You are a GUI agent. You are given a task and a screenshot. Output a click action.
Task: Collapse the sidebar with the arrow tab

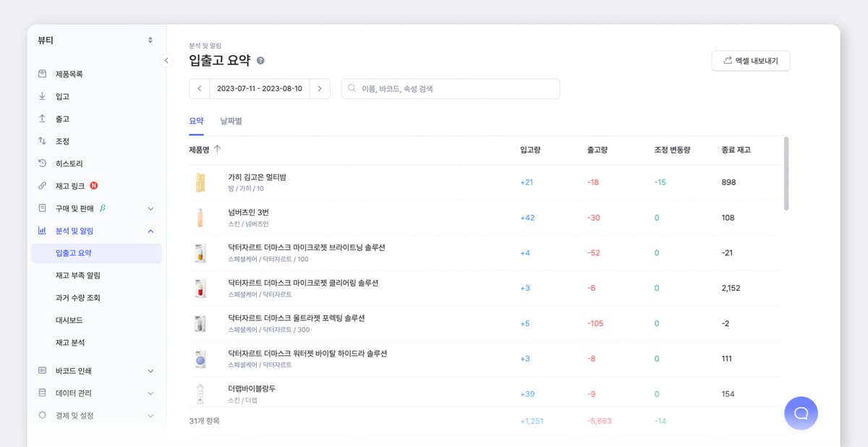tap(166, 61)
